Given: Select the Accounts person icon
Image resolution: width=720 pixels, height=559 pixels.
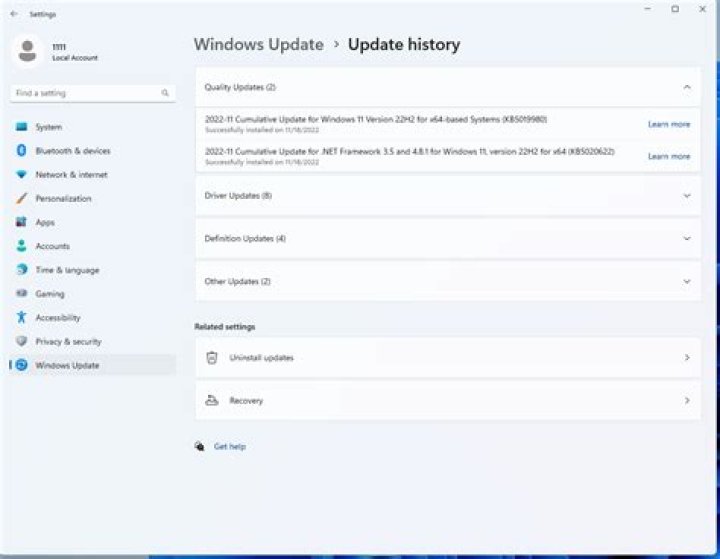Looking at the screenshot, I should click(x=21, y=246).
